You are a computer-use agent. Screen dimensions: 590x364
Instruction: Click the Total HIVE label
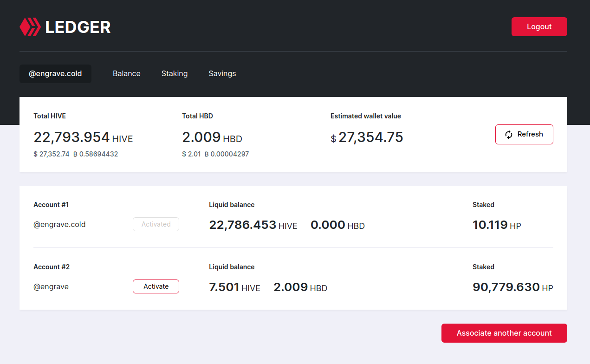[50, 116]
